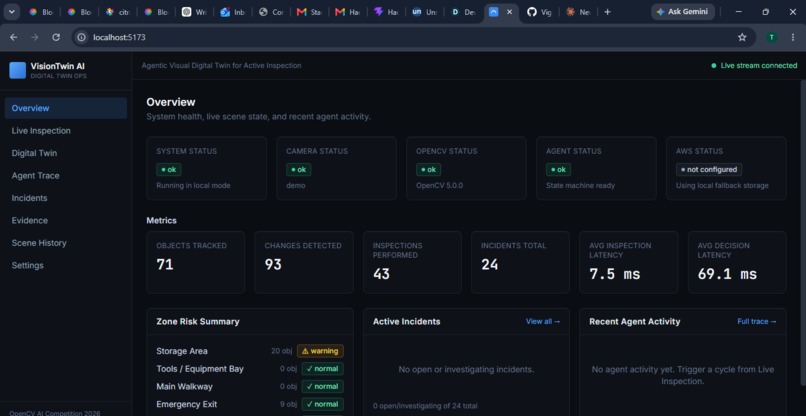This screenshot has width=806, height=416.
Task: Open the tab search dropdown arrow
Action: pos(12,12)
